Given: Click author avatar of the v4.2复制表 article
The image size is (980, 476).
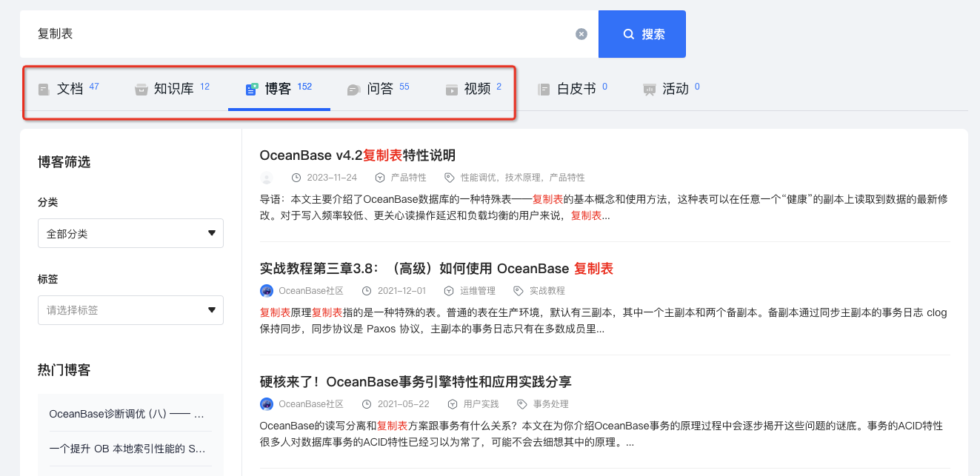Looking at the screenshot, I should 267,178.
